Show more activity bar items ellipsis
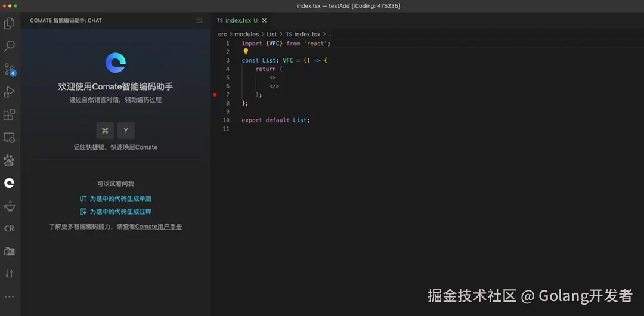This screenshot has height=316, width=644. pyautogui.click(x=9, y=296)
